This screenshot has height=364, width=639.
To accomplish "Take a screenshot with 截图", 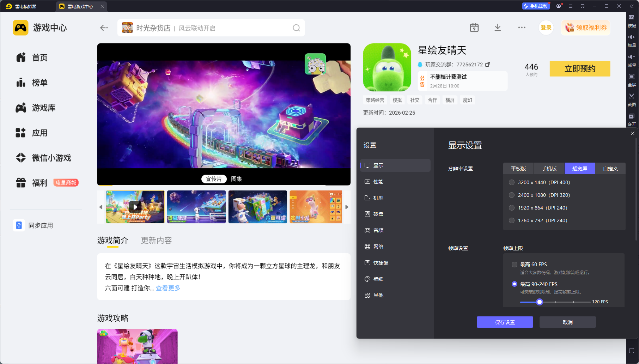I will (x=632, y=100).
